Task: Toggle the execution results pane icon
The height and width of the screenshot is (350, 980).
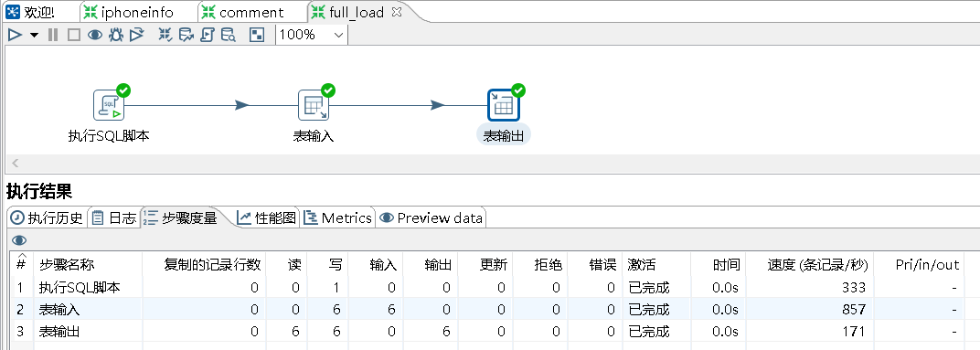Action: [x=257, y=35]
